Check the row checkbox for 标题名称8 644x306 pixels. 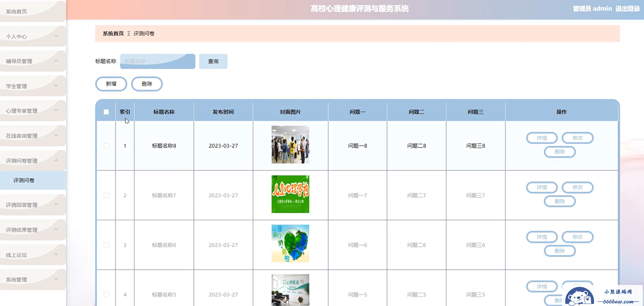tap(106, 146)
